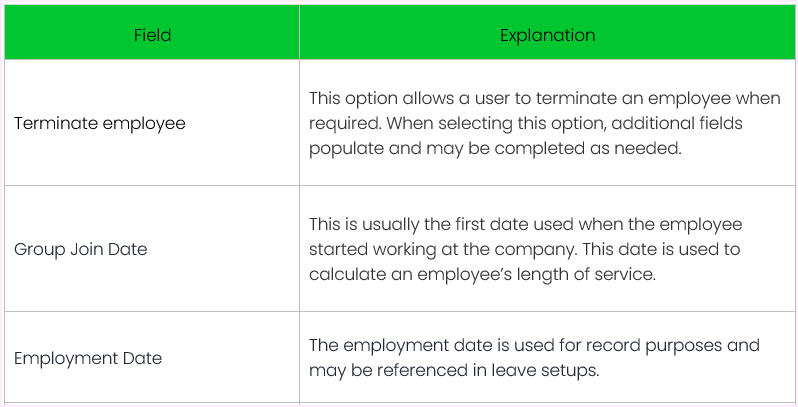This screenshot has width=798, height=407.
Task: Click the line 'The employment date is used for record'
Action: (x=534, y=345)
